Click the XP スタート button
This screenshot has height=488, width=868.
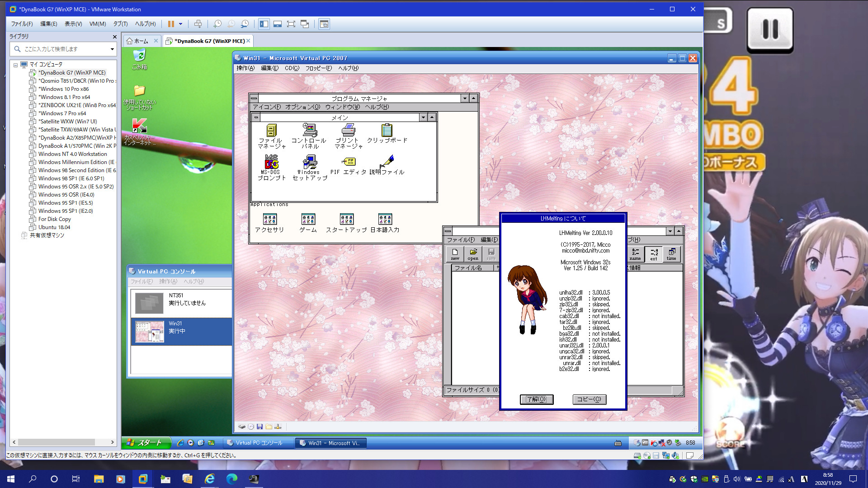pos(146,443)
